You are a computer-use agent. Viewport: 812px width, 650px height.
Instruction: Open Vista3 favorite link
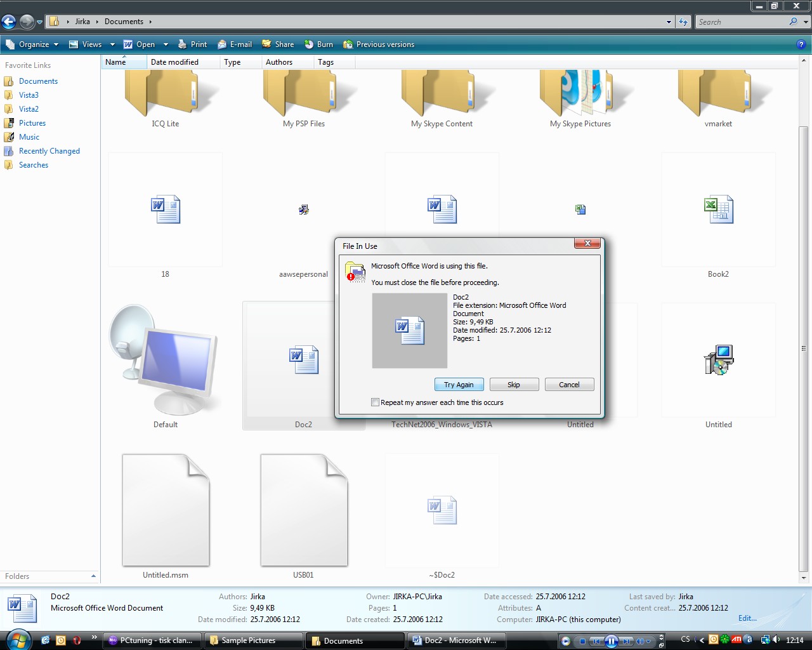point(29,95)
